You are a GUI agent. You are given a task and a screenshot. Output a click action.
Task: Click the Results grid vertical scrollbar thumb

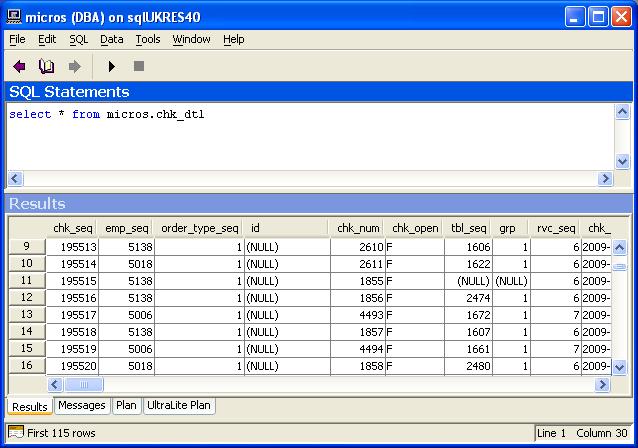pyautogui.click(x=619, y=267)
